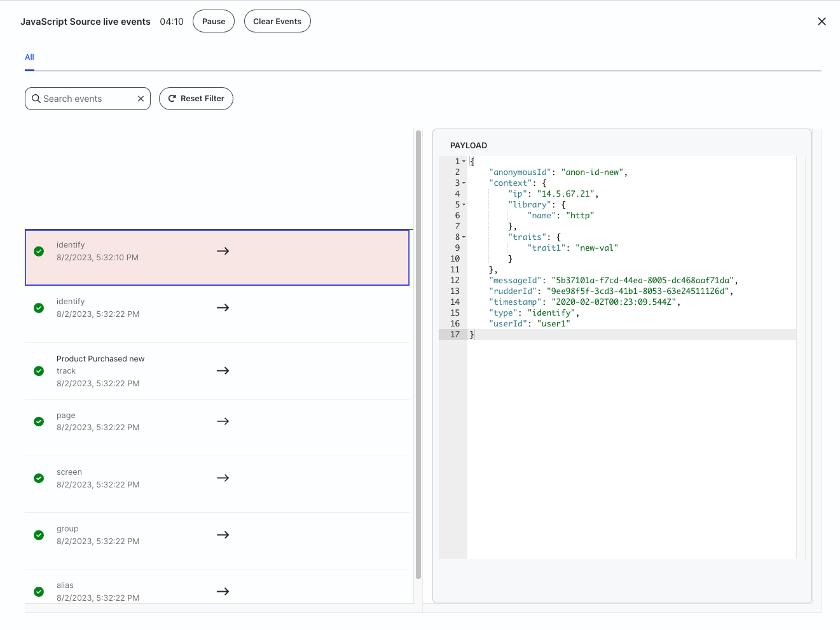Collapse the root JSON object at line 1
Viewport: 840px width, 630px height.
click(x=464, y=162)
